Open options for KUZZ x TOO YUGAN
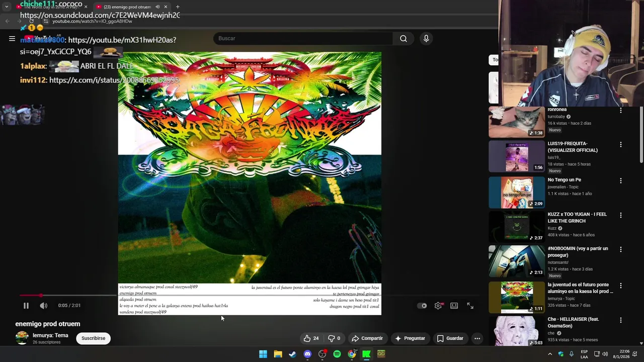644x362 pixels. pyautogui.click(x=621, y=215)
